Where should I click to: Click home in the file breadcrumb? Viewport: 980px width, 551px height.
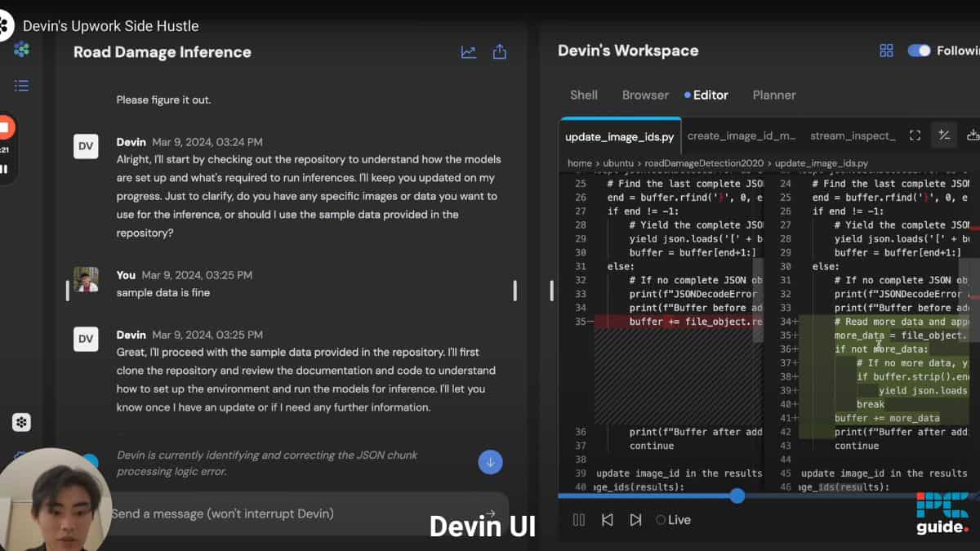580,163
